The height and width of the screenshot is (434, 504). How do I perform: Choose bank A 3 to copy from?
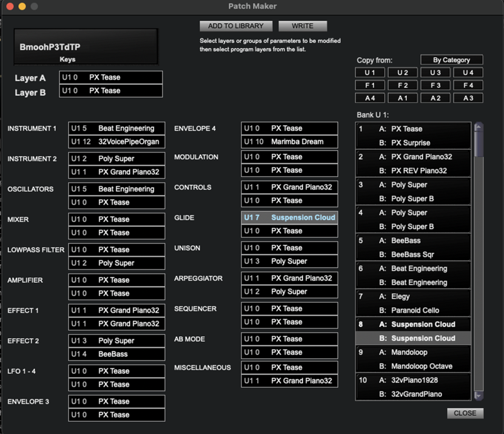468,98
